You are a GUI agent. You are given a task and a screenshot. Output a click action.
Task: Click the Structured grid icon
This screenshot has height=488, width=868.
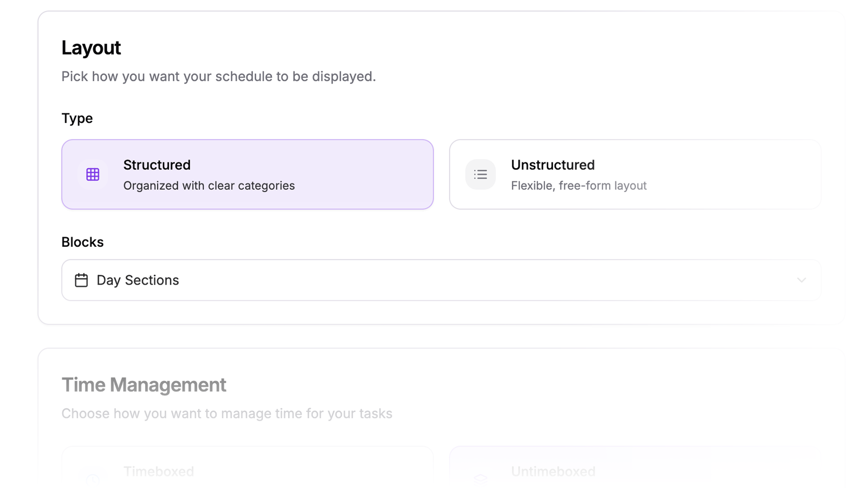[x=93, y=174]
